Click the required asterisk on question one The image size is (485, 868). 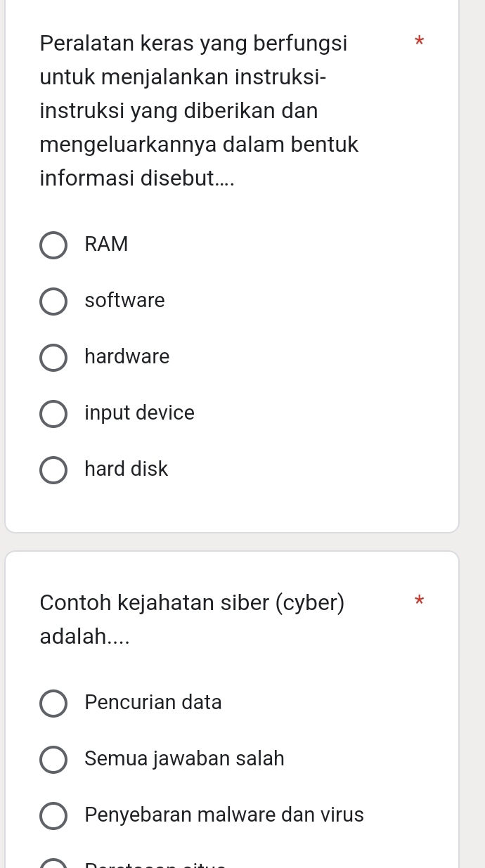coord(419,43)
